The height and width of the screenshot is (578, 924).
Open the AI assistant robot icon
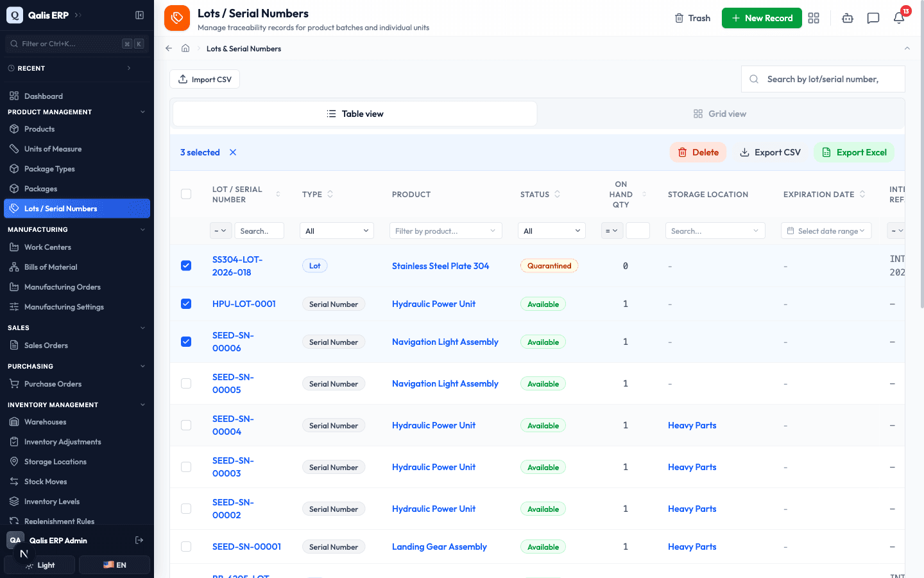848,18
